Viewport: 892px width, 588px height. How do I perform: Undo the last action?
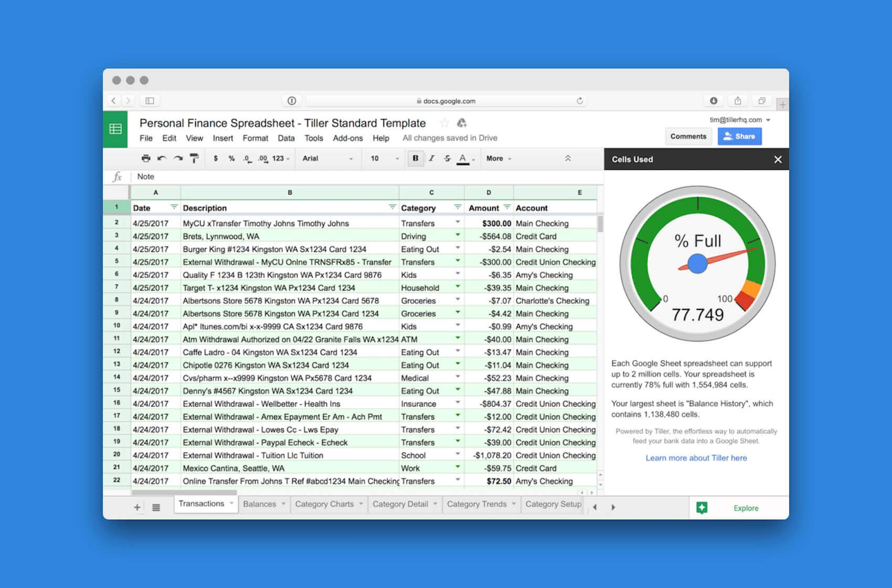(x=162, y=158)
